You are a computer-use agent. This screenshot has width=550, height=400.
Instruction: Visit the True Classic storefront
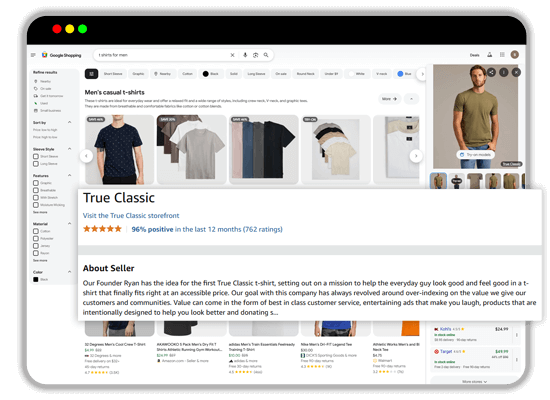pos(131,215)
